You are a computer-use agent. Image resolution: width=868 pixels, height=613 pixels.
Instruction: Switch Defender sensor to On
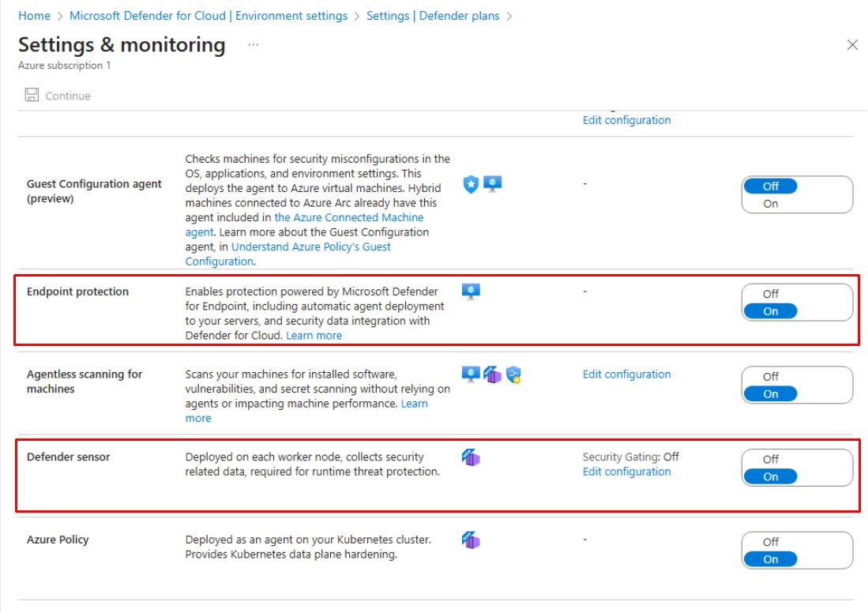[x=770, y=477]
